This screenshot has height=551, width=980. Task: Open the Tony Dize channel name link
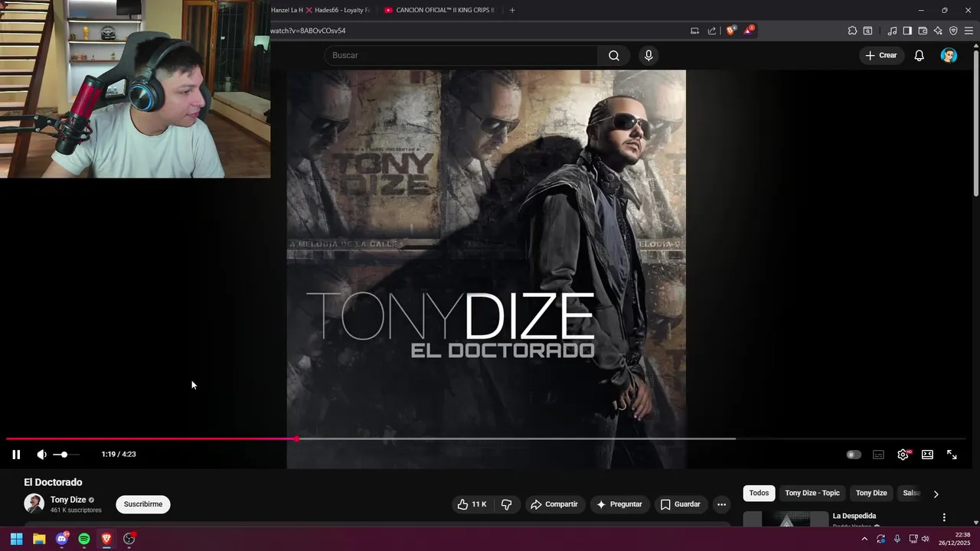pyautogui.click(x=68, y=500)
